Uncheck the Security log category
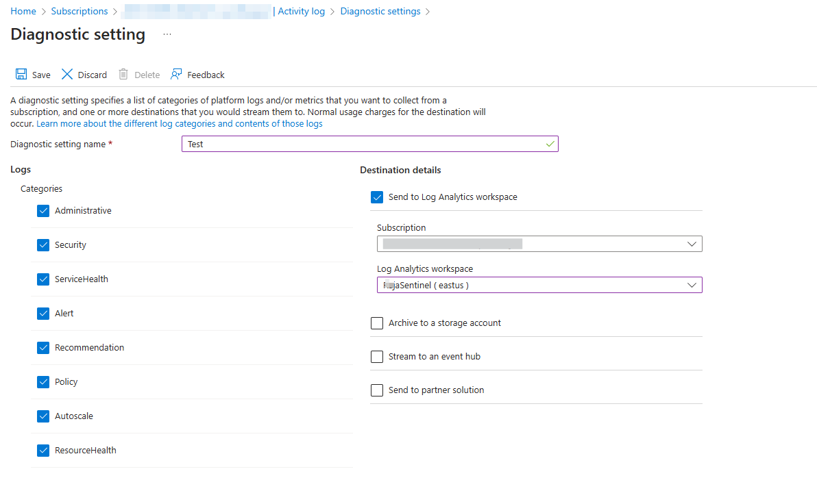 (43, 245)
